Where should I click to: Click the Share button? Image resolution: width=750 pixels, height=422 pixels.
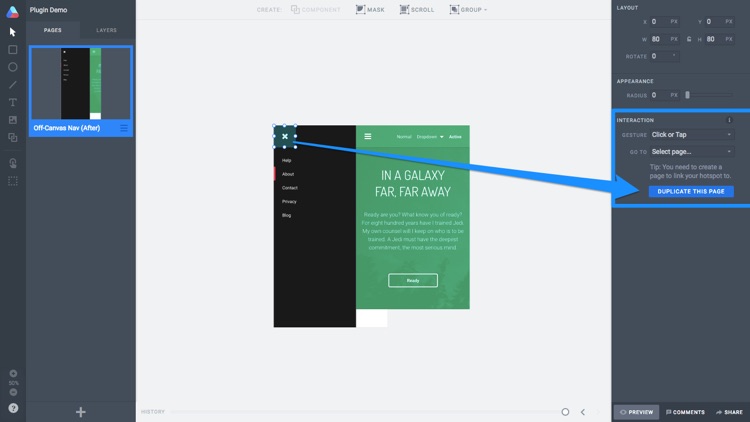729,412
